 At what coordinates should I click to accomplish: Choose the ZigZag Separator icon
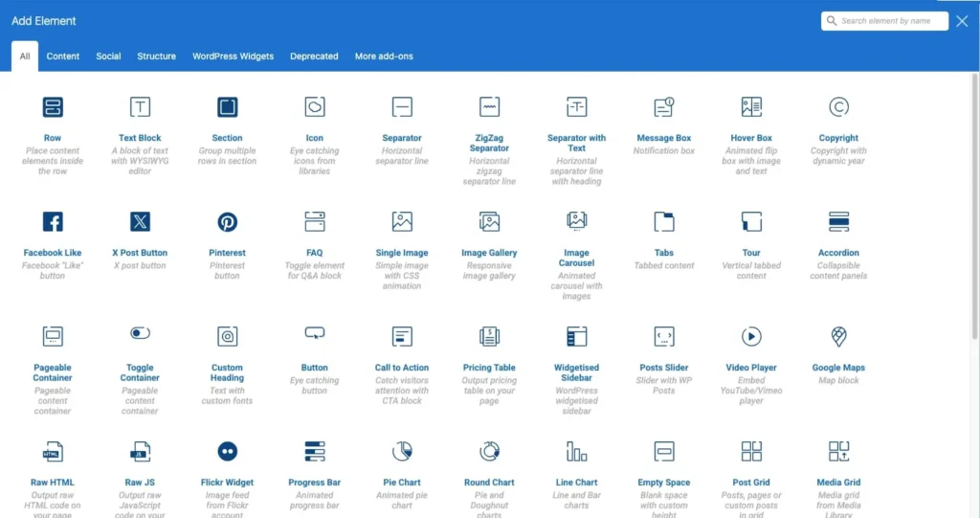point(489,107)
